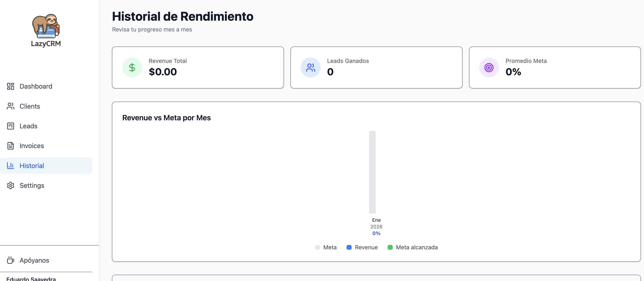Click the Apóyanos link
644x281 pixels.
(x=34, y=260)
